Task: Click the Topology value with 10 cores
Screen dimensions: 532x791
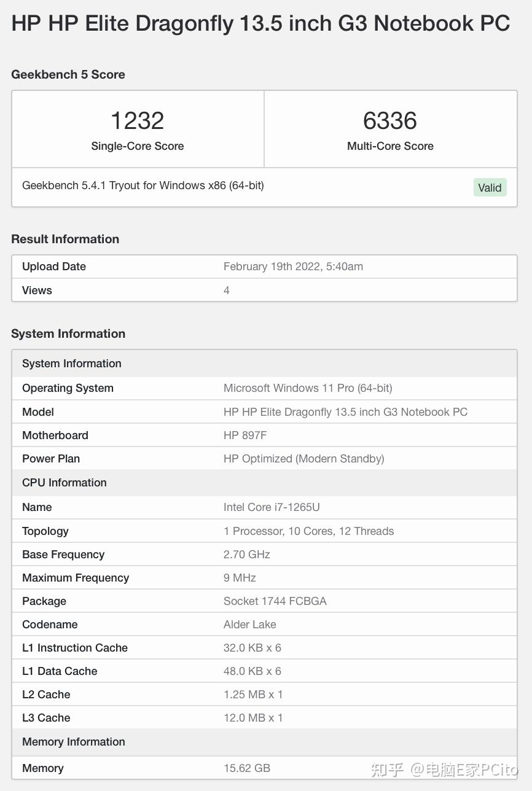Action: pos(308,531)
